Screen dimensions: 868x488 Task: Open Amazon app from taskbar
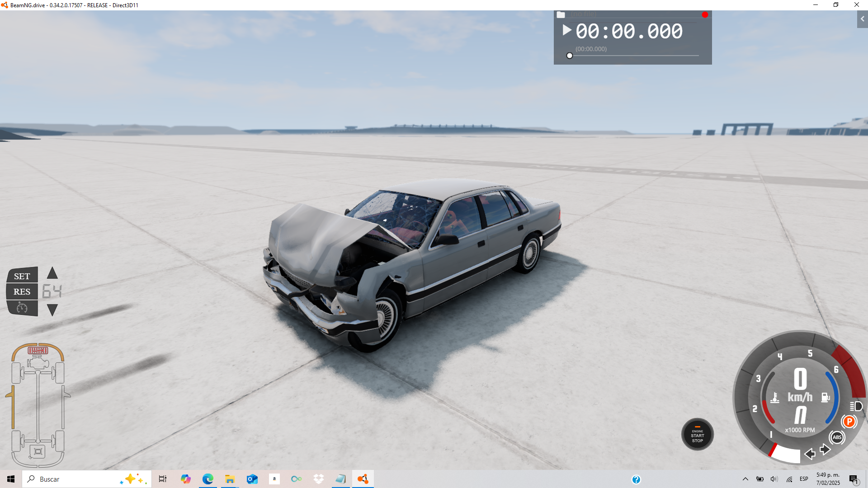[x=274, y=479]
